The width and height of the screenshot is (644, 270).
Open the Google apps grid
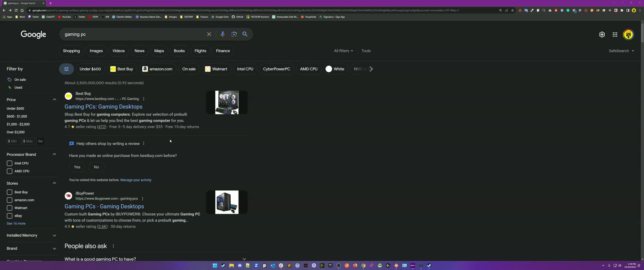tap(615, 34)
